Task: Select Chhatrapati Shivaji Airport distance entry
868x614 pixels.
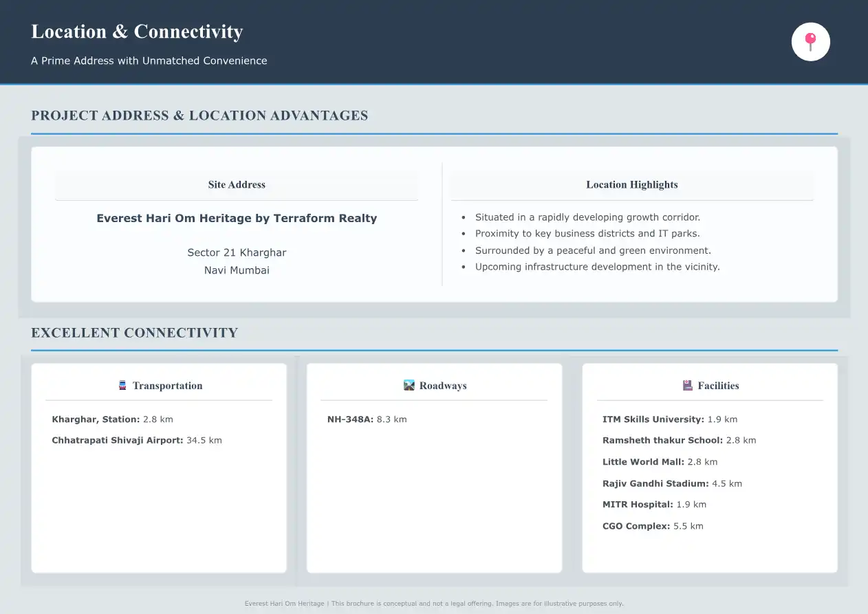Action: click(137, 440)
